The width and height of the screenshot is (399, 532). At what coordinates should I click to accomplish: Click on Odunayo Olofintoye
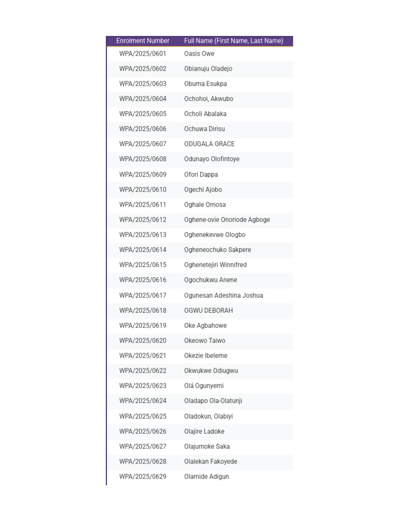pyautogui.click(x=212, y=159)
